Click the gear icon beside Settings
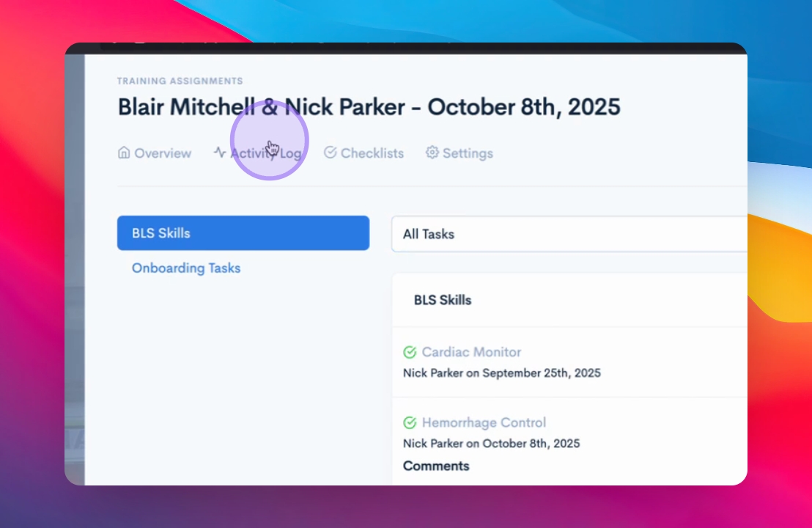Viewport: 812px width, 528px height. point(432,153)
